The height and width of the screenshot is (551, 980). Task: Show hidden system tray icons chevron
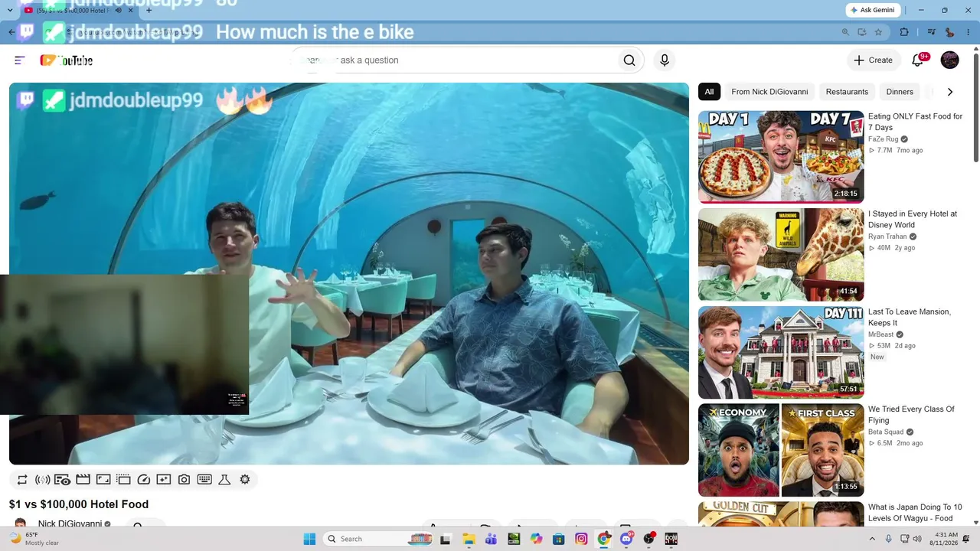pos(872,539)
